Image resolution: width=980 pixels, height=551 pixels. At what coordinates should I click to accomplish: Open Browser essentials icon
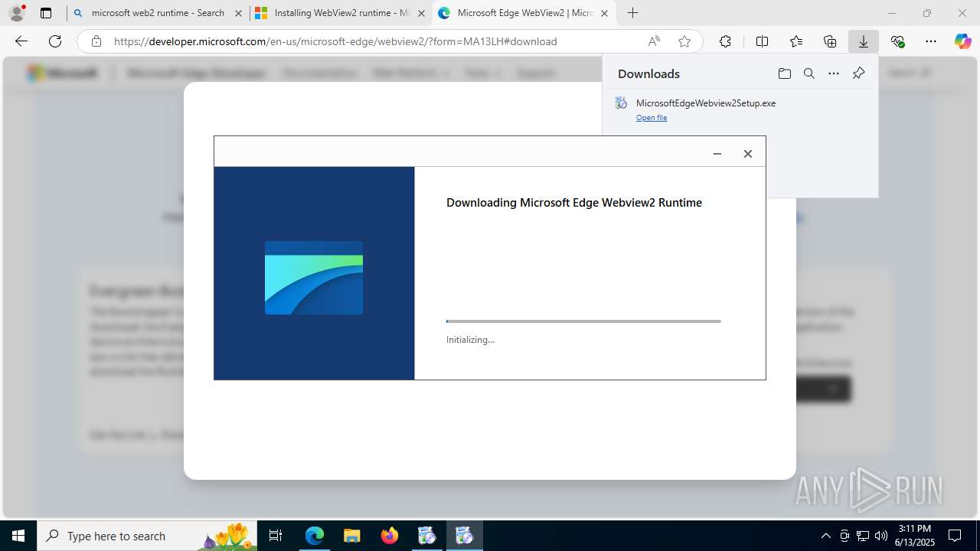coord(897,41)
